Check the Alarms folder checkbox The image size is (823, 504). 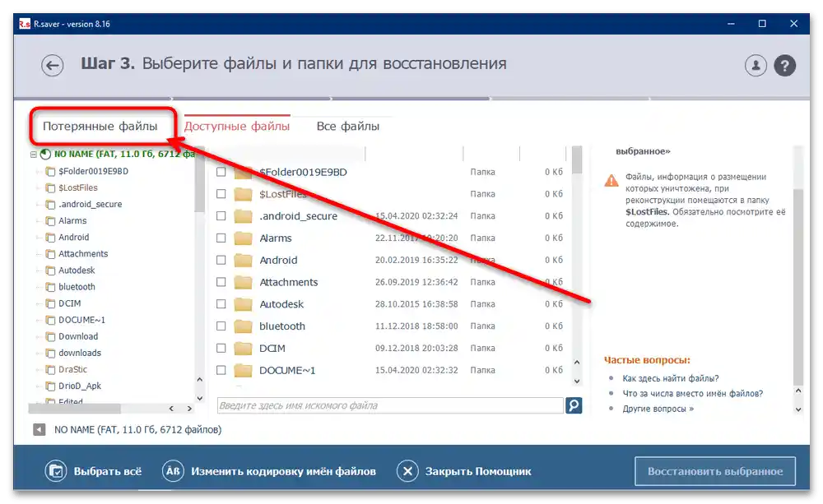221,238
